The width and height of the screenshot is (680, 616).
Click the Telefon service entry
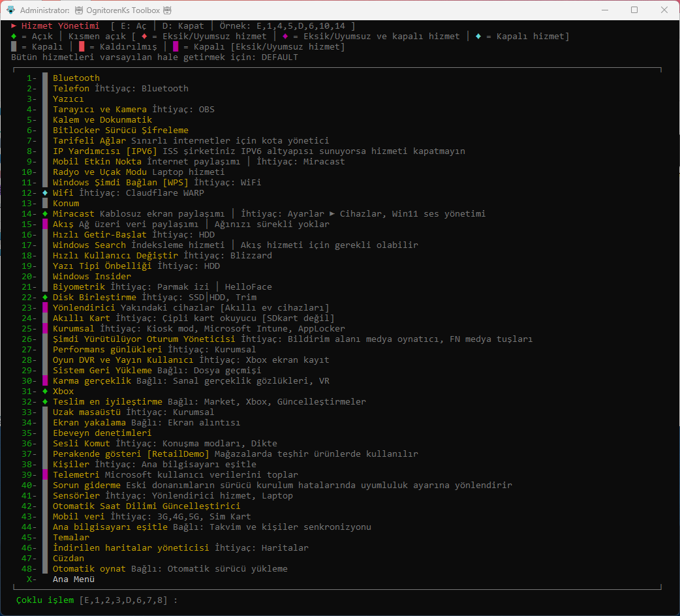point(71,89)
